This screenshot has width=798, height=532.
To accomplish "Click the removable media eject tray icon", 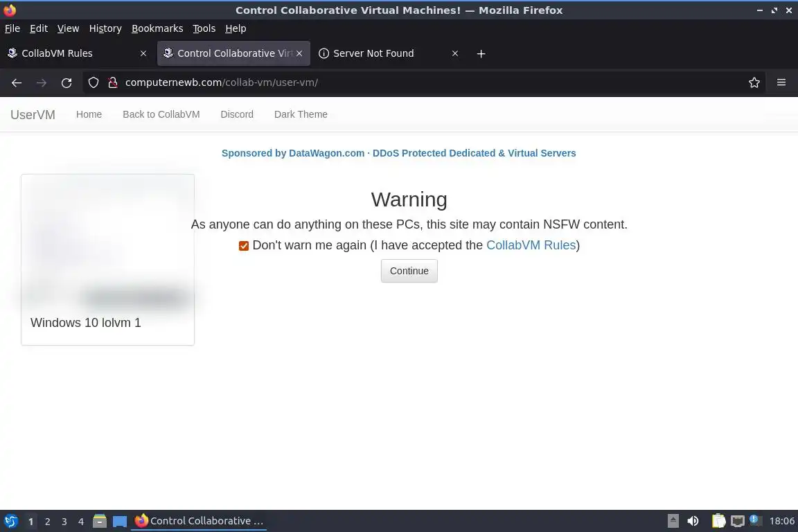I will coord(673,521).
